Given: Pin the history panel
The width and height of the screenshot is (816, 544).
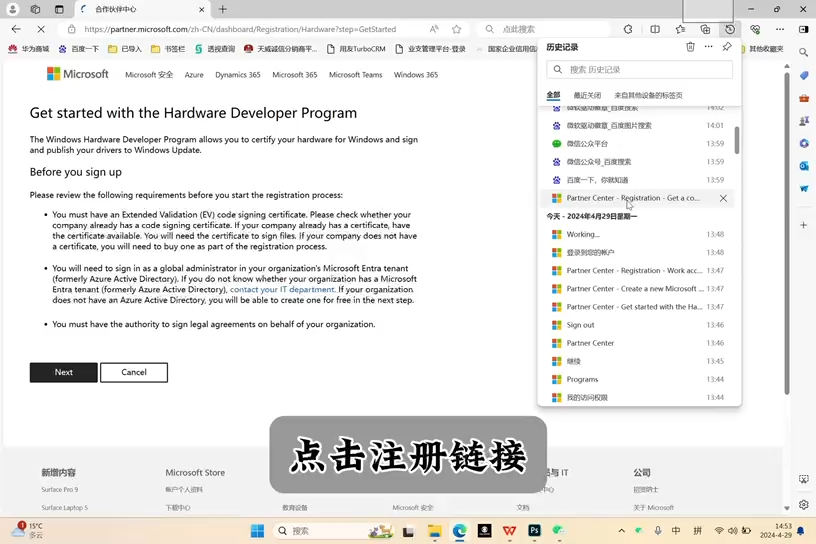Looking at the screenshot, I should (x=727, y=47).
